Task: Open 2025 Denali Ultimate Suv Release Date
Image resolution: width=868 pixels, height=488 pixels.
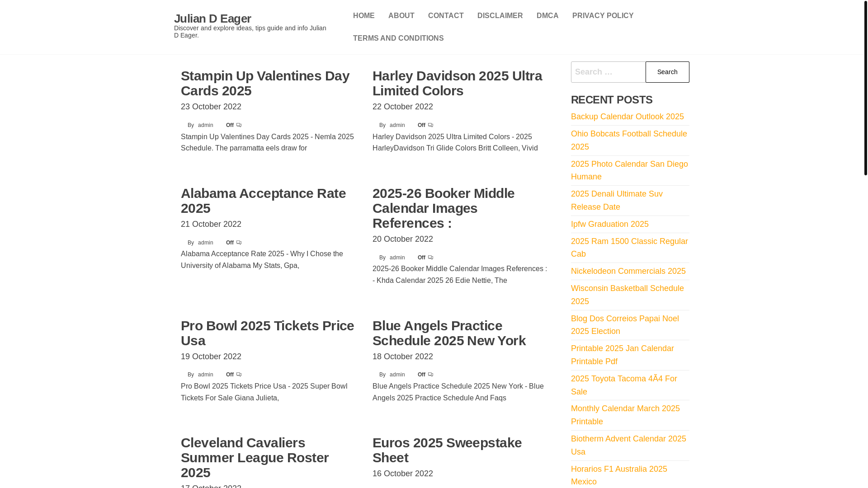Action: (x=617, y=200)
